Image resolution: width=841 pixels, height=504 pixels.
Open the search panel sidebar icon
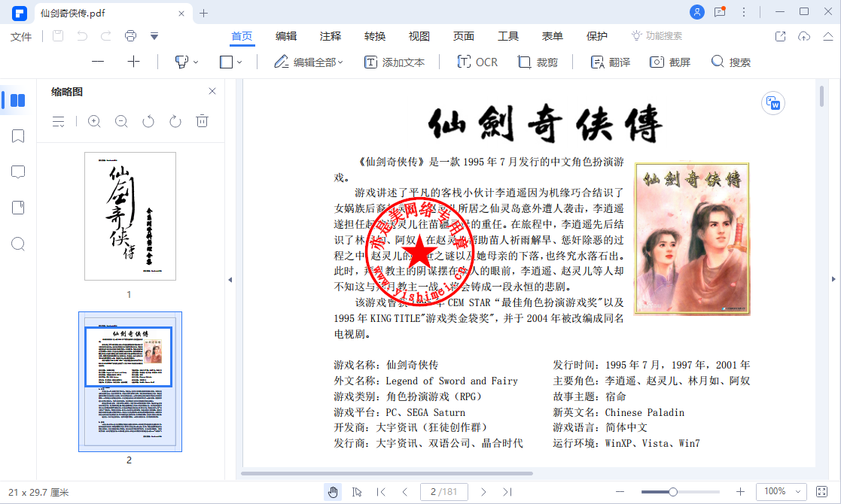coord(18,244)
